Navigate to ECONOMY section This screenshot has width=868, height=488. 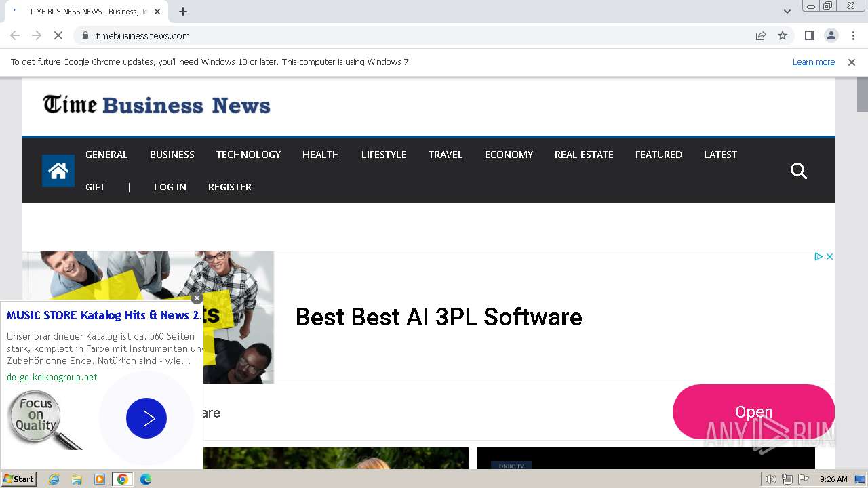[509, 155]
